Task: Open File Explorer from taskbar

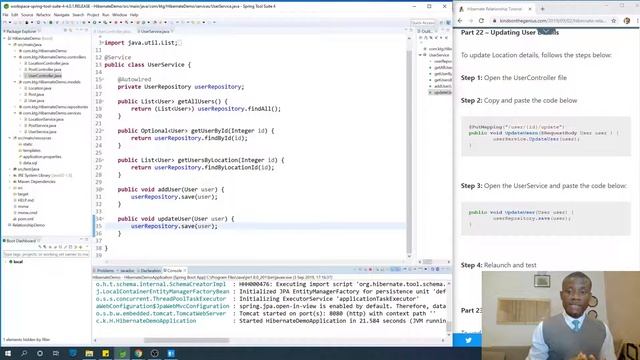Action: coord(89,353)
